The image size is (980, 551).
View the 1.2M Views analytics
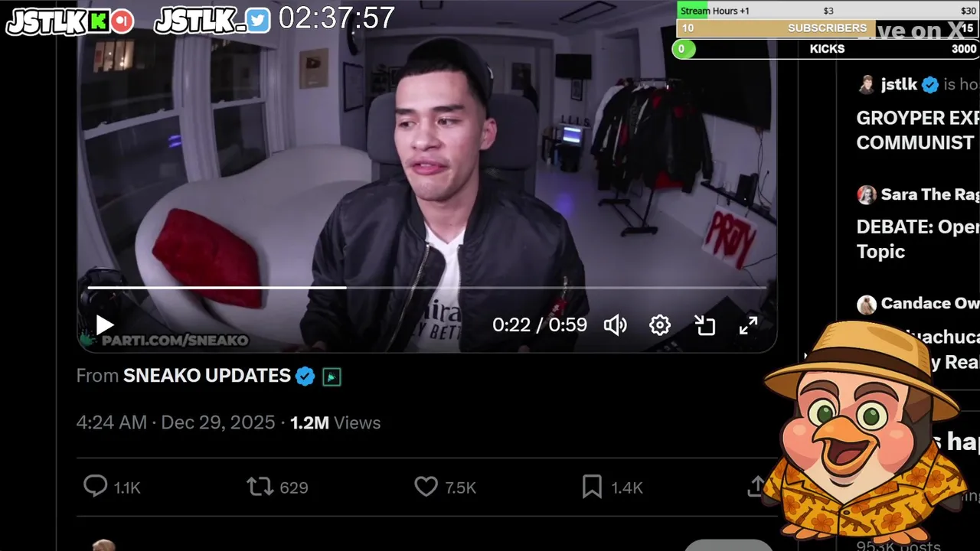pos(335,422)
